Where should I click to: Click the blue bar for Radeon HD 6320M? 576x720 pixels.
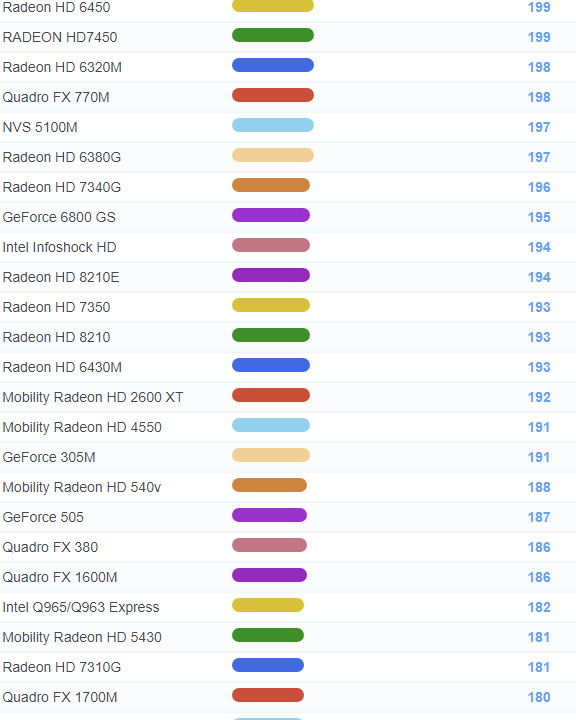point(273,65)
